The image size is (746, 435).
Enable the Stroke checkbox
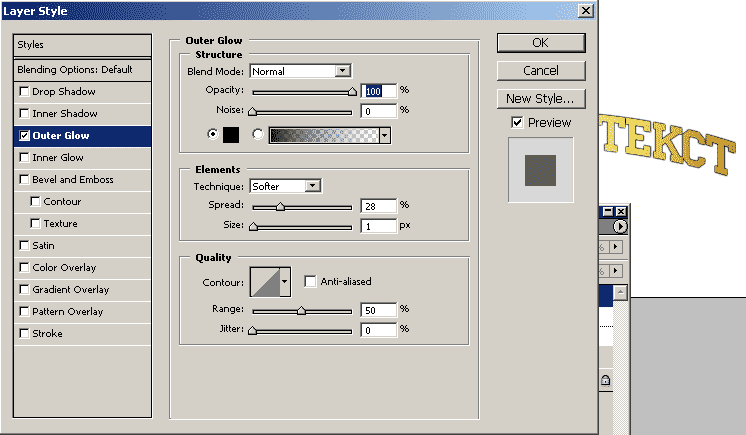pos(24,333)
